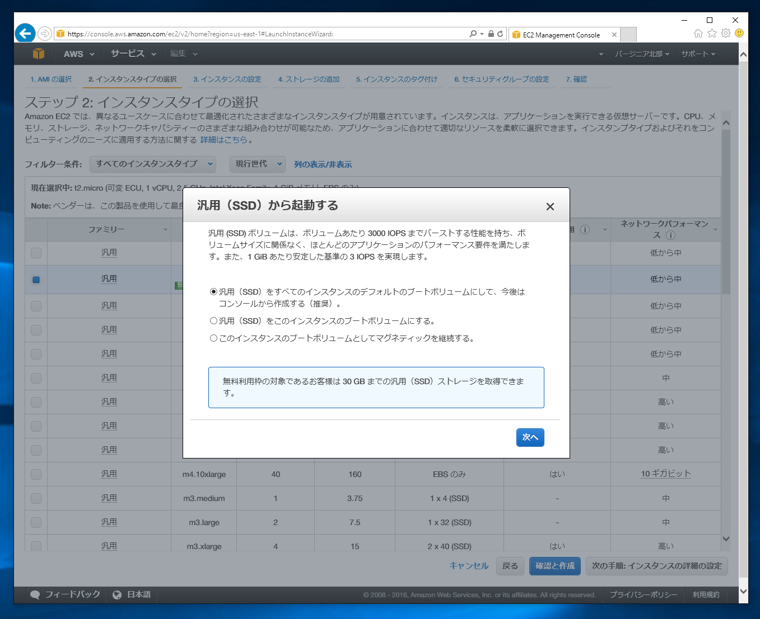Open the 現行世代 generation dropdown
Image resolution: width=760 pixels, height=619 pixels.
point(257,164)
